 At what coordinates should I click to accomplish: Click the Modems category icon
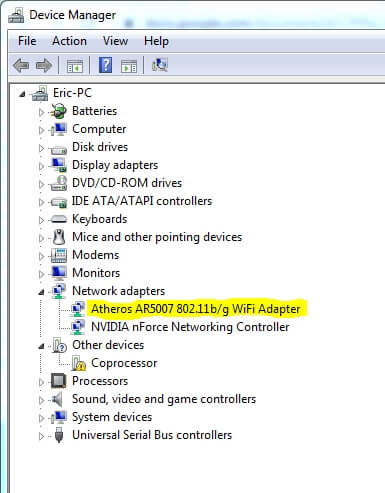(59, 255)
